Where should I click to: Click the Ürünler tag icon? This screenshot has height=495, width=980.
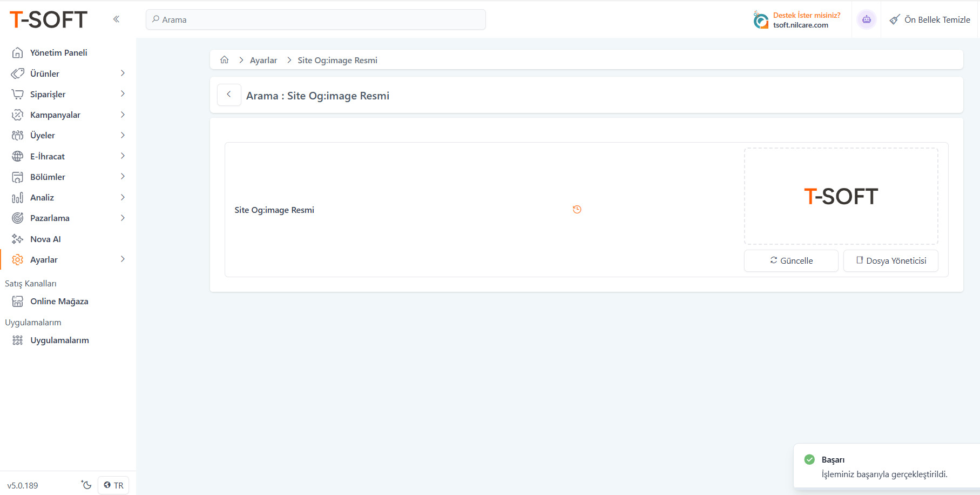[x=18, y=73]
